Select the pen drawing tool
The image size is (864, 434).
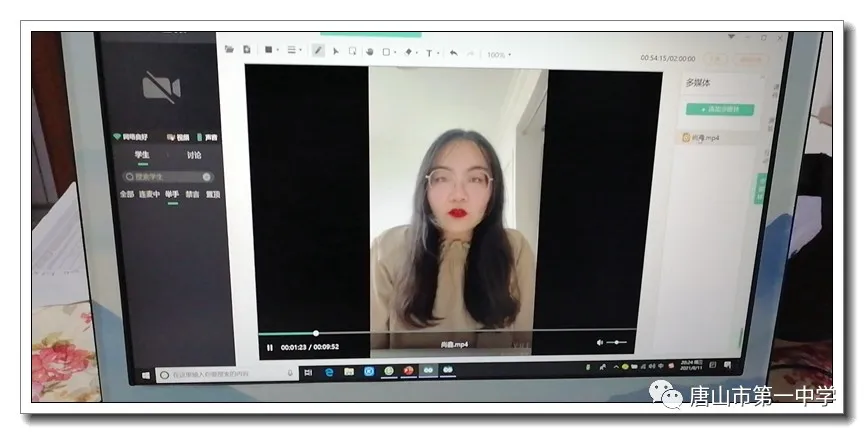(318, 50)
